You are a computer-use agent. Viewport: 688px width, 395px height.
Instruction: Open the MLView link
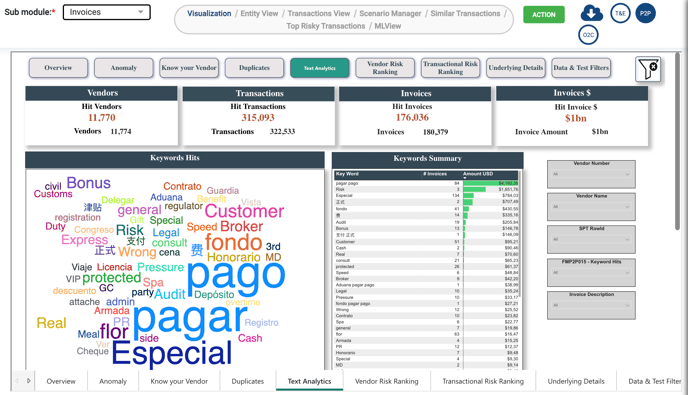coord(387,26)
